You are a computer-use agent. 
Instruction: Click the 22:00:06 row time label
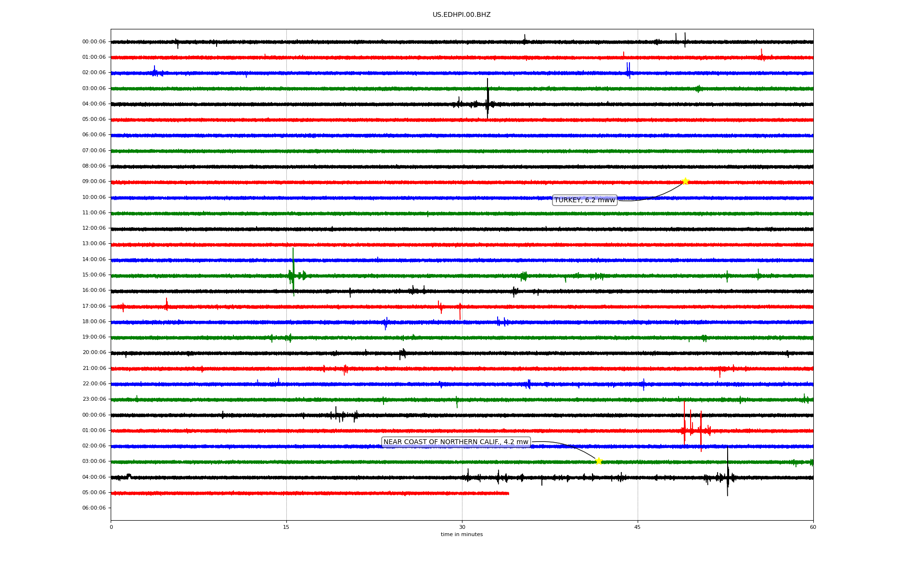coord(94,383)
